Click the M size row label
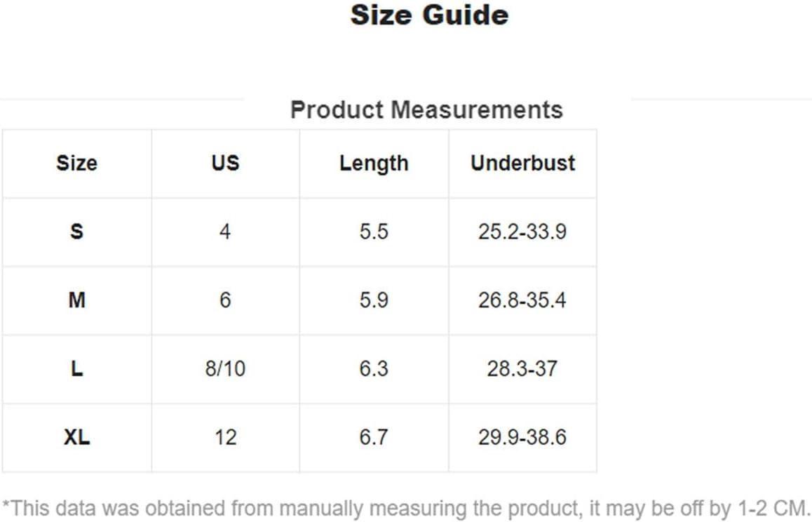This screenshot has width=812, height=522. pos(76,300)
